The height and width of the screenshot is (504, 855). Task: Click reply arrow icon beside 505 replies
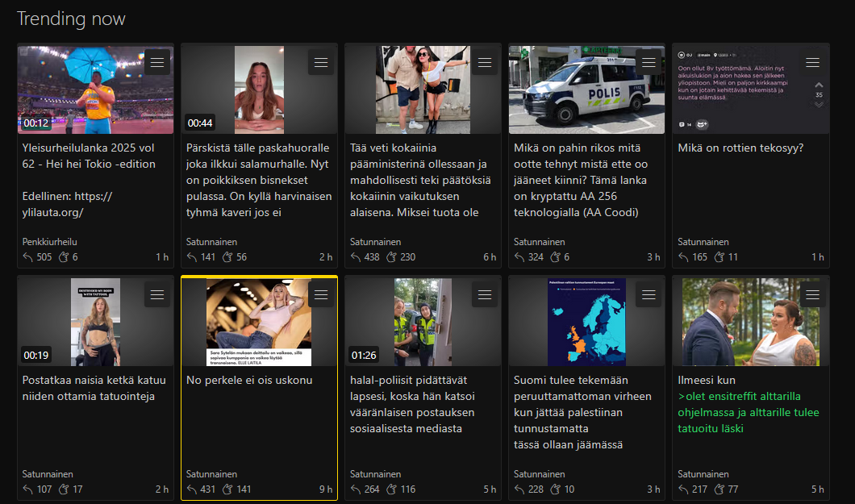tap(27, 257)
